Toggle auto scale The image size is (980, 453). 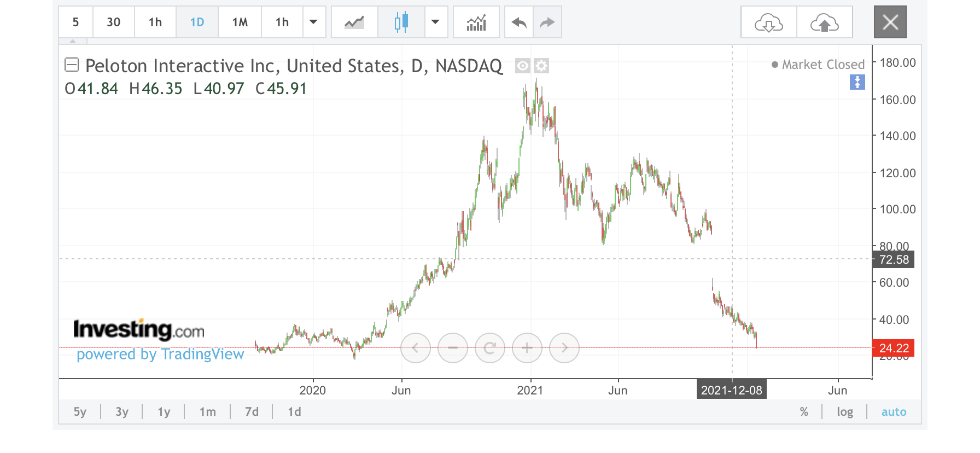(x=894, y=412)
